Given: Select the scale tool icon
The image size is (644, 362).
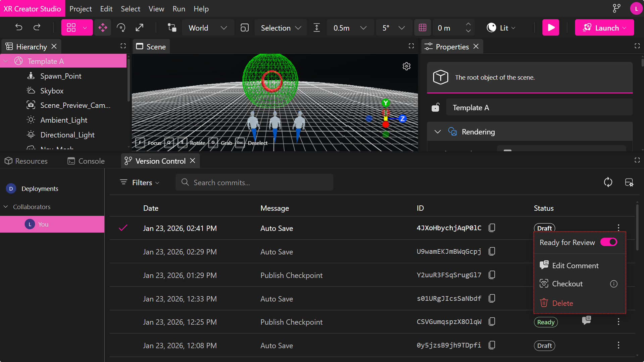Looking at the screenshot, I should (140, 28).
